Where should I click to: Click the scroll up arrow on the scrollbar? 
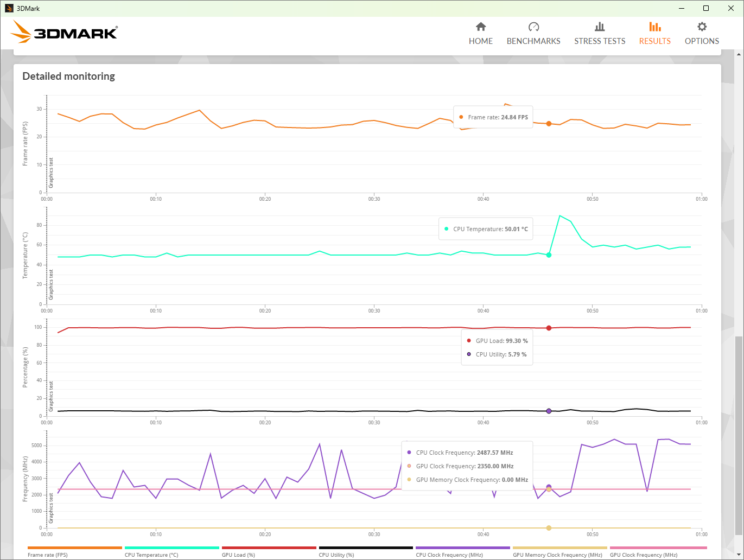(739, 54)
